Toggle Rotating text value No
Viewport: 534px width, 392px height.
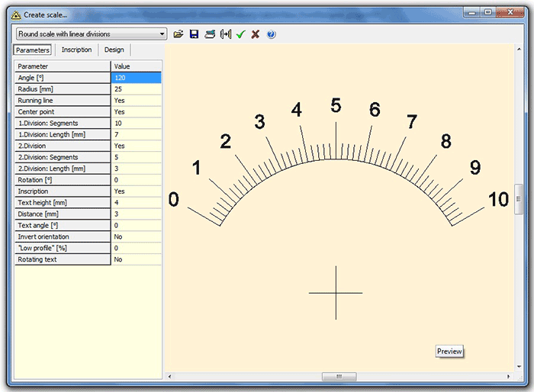tap(137, 259)
